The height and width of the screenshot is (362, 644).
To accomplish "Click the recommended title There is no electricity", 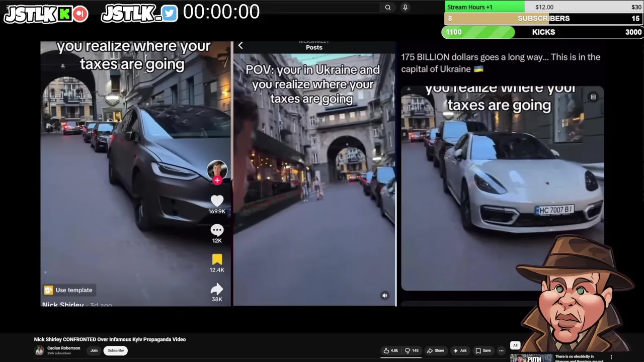I will coord(579,358).
